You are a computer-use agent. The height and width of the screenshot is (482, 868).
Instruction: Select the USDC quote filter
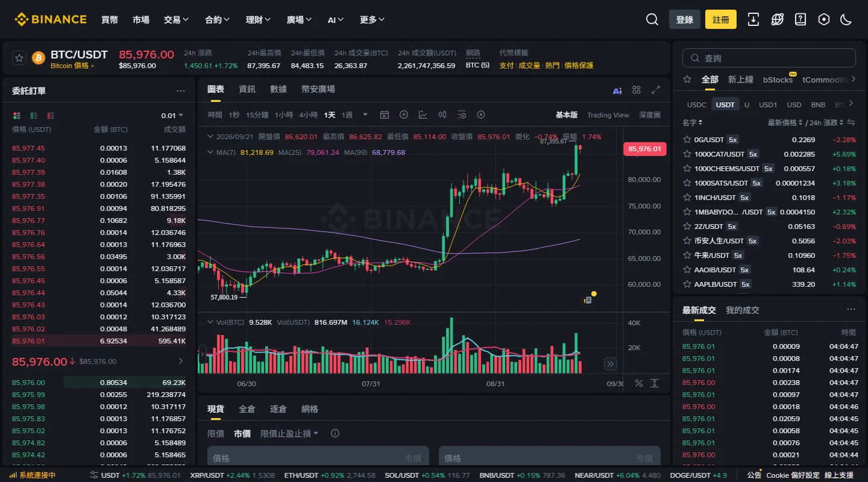(x=697, y=104)
